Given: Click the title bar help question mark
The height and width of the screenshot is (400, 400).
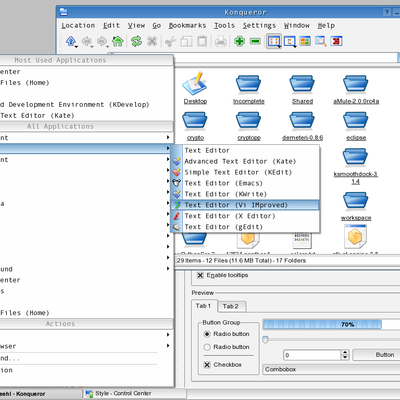Looking at the screenshot, I should 387,12.
